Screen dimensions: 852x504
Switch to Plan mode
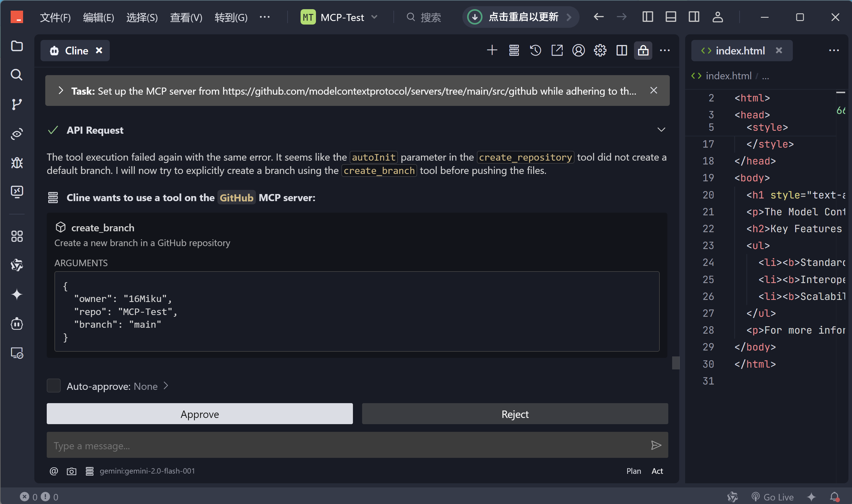tap(633, 471)
